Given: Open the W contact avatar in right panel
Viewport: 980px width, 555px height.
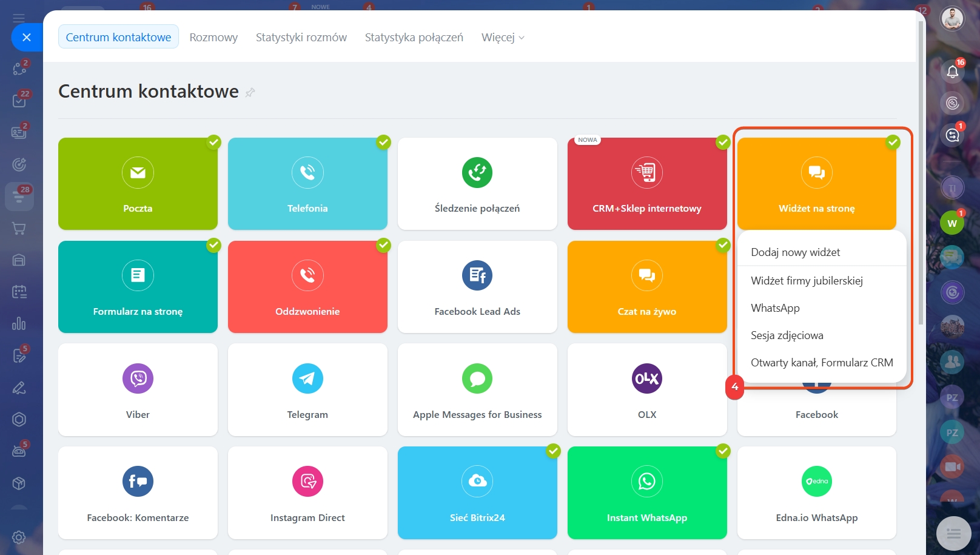Looking at the screenshot, I should [952, 223].
